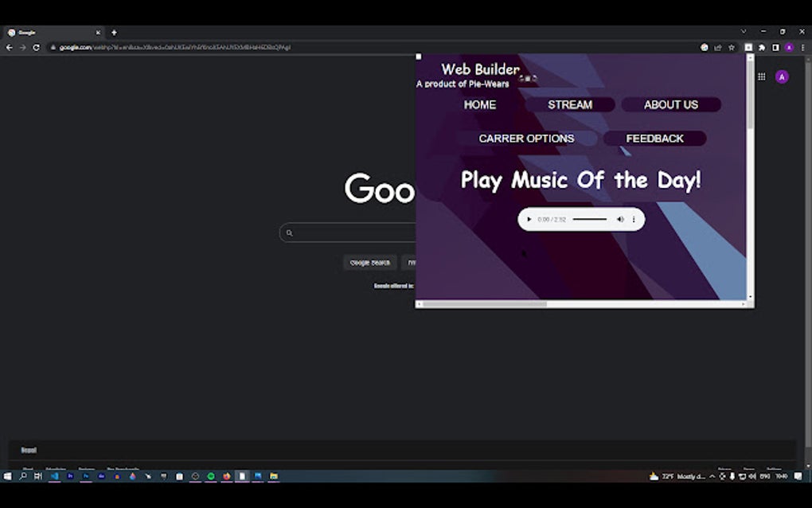Image resolution: width=812 pixels, height=508 pixels.
Task: Go back using the browser back arrow
Action: tap(10, 47)
